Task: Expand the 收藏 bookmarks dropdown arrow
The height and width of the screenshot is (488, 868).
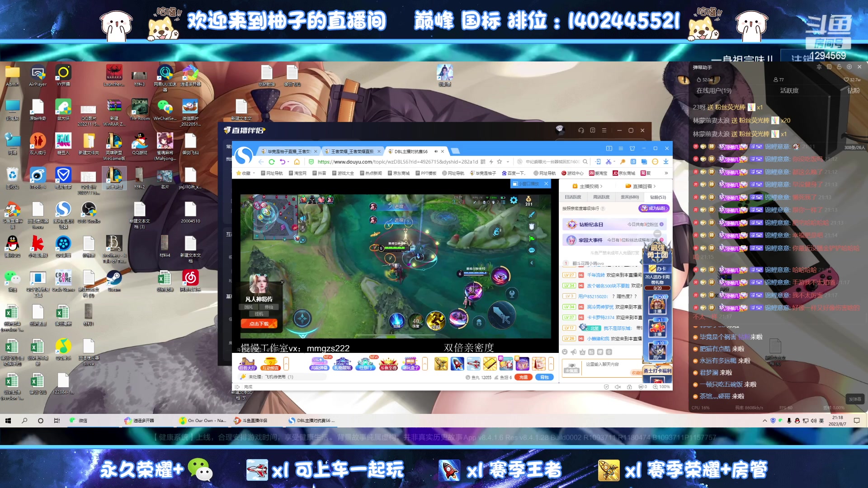Action: [254, 173]
